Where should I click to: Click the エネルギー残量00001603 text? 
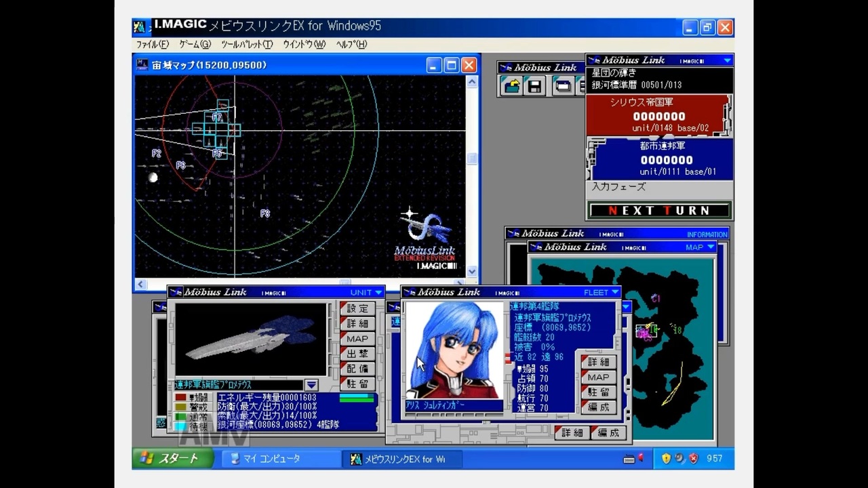tap(267, 397)
